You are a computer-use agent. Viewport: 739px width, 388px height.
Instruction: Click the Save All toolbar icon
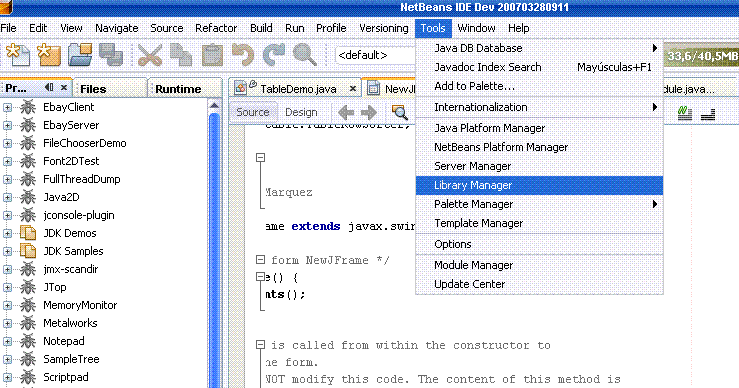111,55
